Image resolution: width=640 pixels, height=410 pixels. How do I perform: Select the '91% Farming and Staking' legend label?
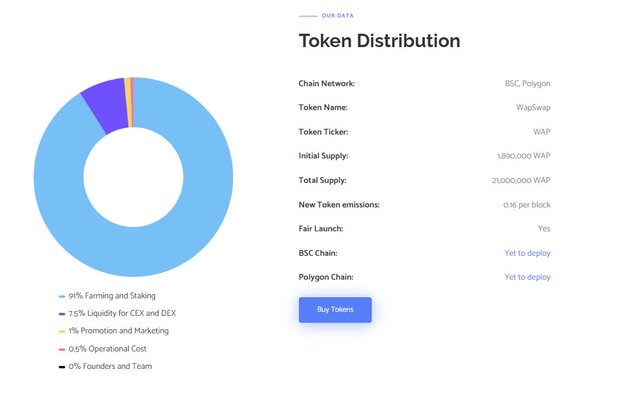pos(112,296)
